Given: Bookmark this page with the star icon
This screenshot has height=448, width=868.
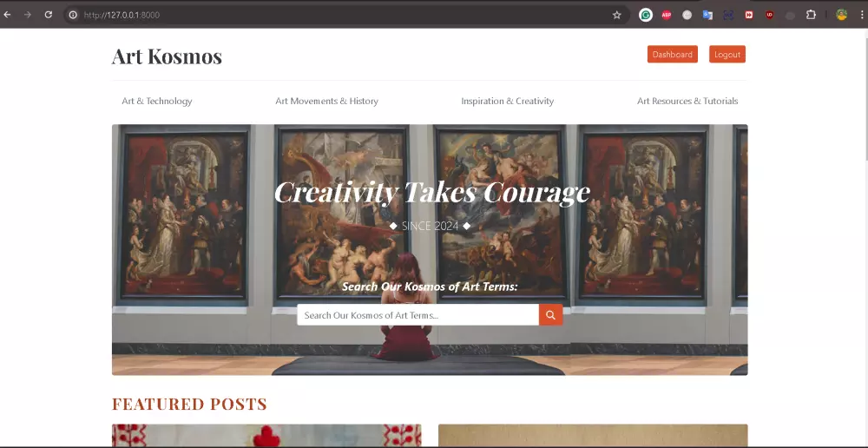Looking at the screenshot, I should point(616,15).
